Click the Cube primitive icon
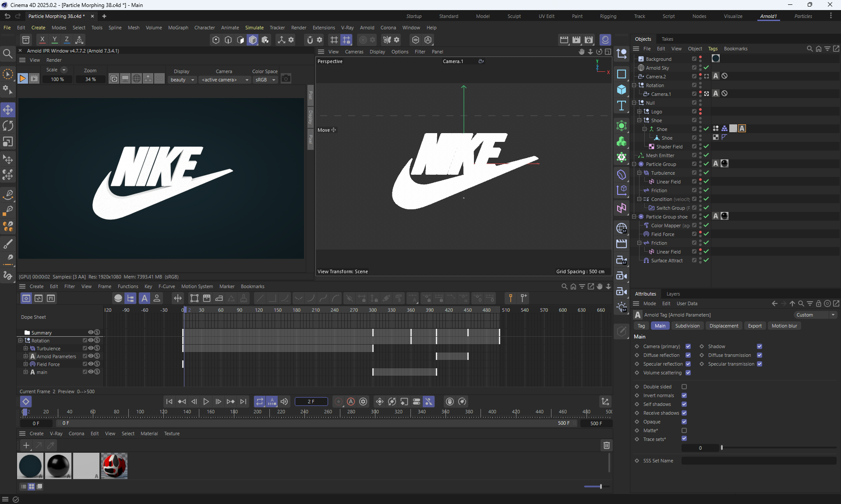841x504 pixels. point(622,90)
